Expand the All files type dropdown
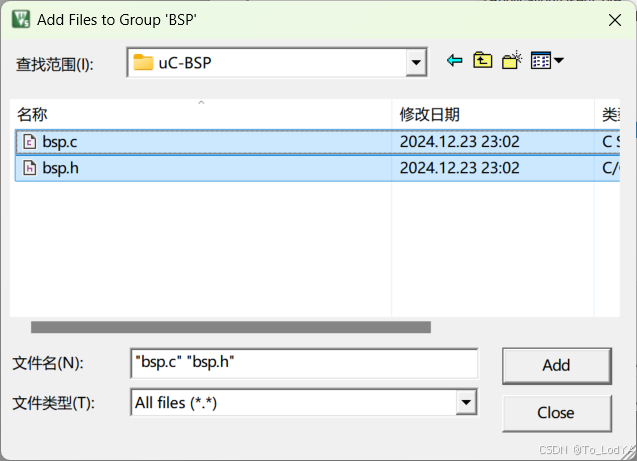The width and height of the screenshot is (637, 461). (466, 402)
